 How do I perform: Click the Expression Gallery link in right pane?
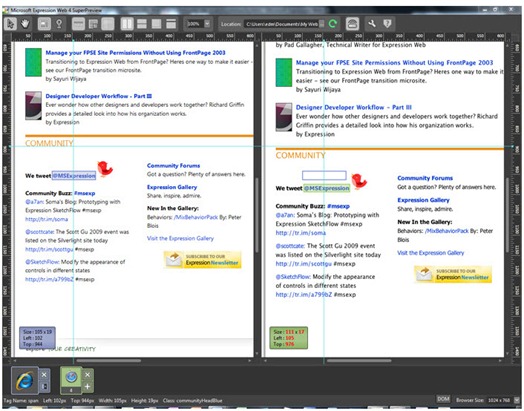423,200
